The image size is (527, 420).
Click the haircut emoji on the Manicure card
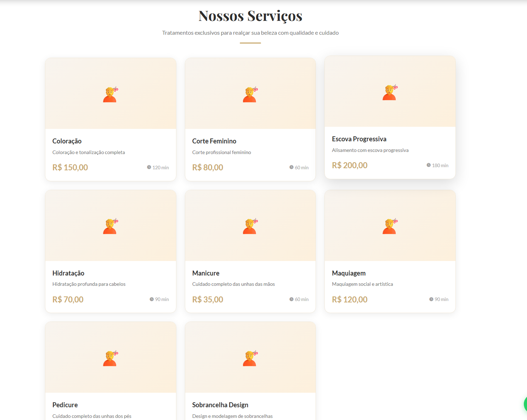(250, 226)
